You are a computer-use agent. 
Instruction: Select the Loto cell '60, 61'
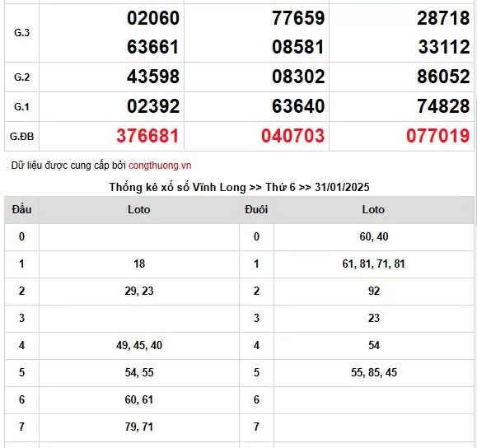coord(139,399)
